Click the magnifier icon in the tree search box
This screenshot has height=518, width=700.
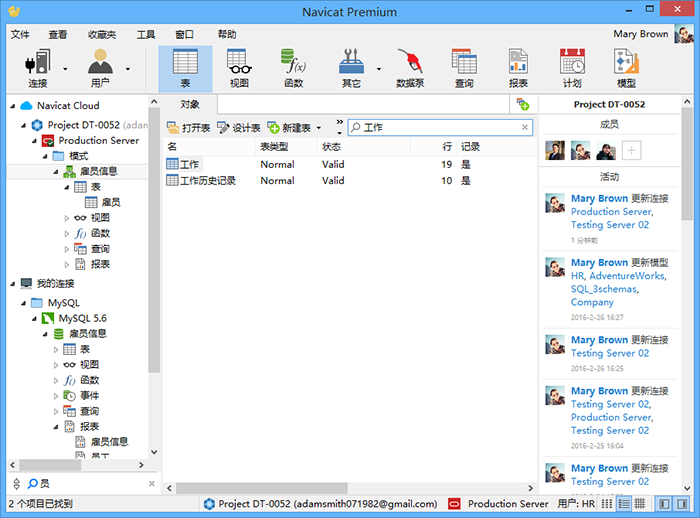tap(33, 484)
